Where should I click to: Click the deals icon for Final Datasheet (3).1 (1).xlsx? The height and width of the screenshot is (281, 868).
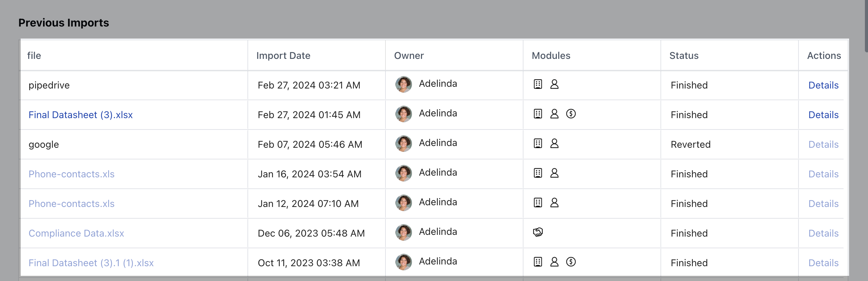(x=571, y=262)
